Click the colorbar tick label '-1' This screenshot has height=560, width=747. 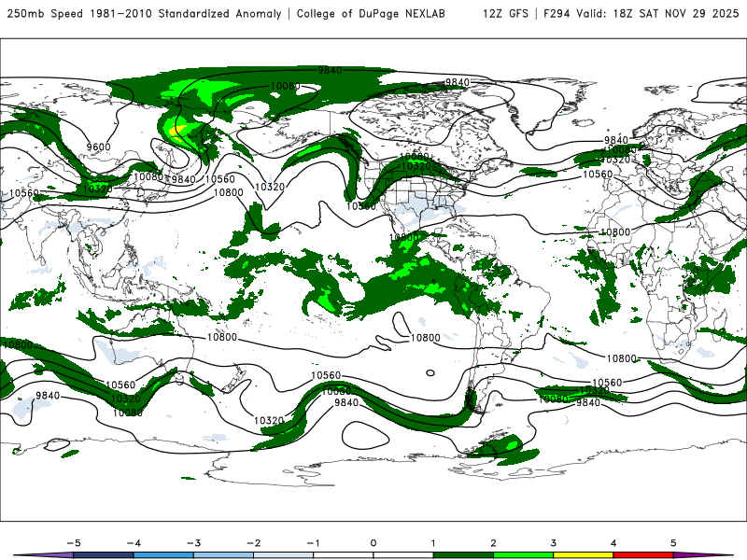pyautogui.click(x=313, y=543)
